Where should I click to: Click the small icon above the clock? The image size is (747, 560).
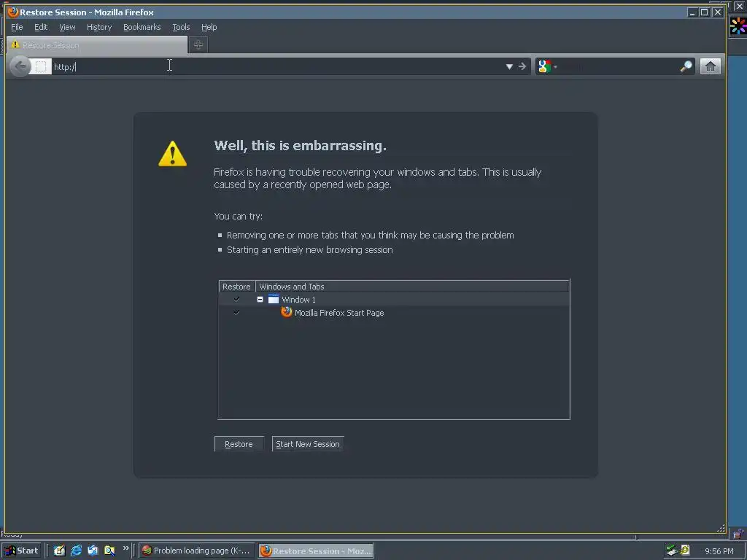click(x=738, y=534)
